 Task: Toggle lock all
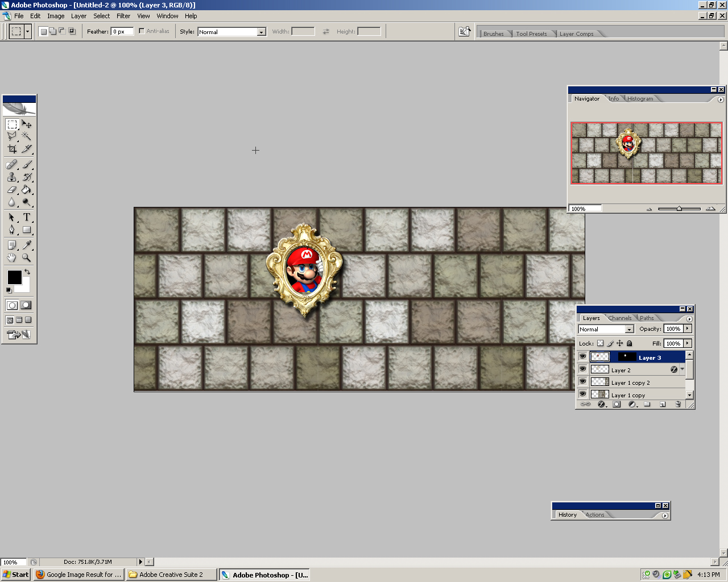point(630,343)
